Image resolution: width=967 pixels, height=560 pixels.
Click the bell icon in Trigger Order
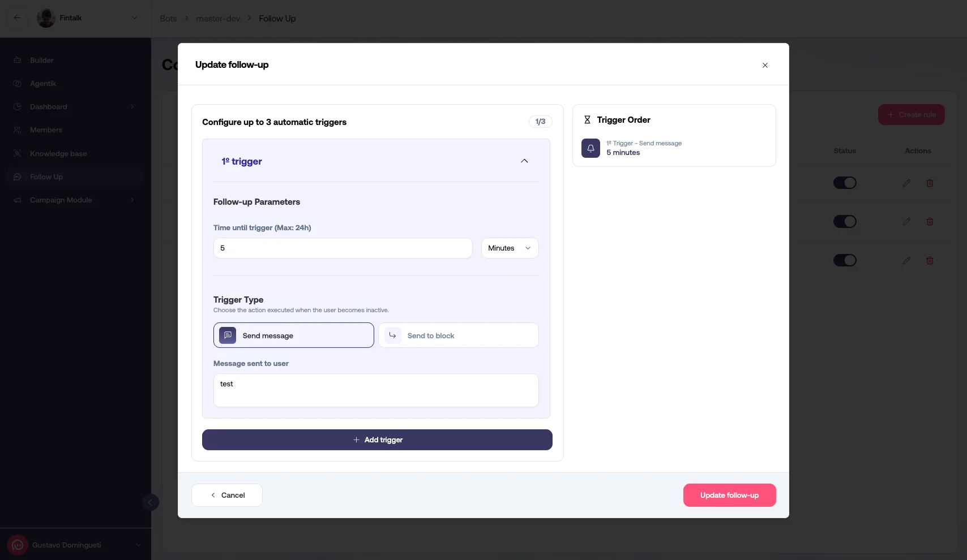(591, 148)
